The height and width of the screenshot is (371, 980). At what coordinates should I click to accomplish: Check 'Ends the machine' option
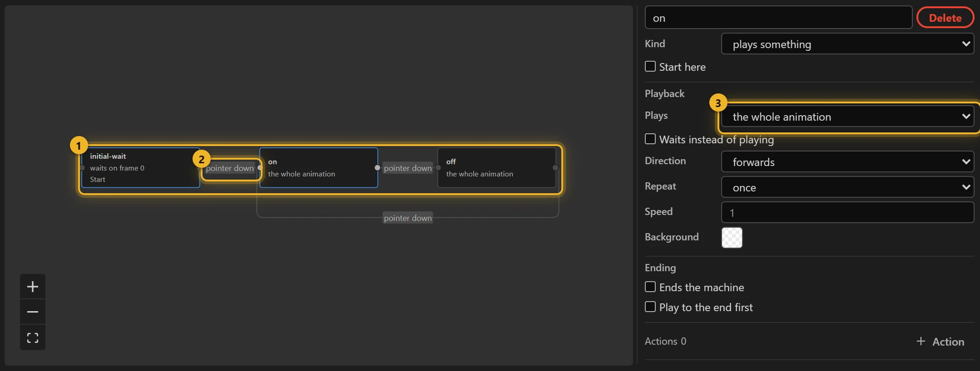pos(650,287)
